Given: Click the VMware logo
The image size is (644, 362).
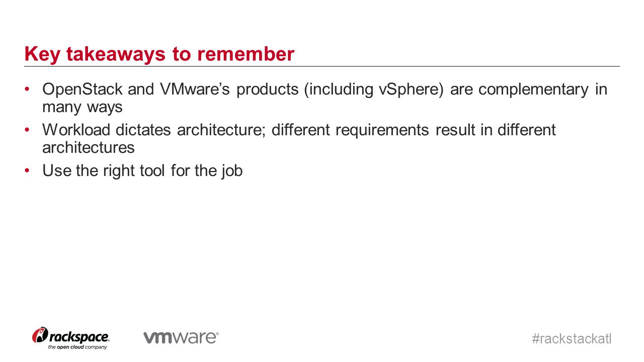Looking at the screenshot, I should (181, 337).
